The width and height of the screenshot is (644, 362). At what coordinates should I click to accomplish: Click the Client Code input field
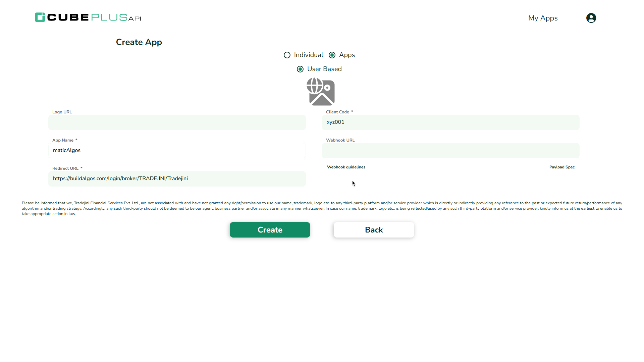tap(450, 122)
